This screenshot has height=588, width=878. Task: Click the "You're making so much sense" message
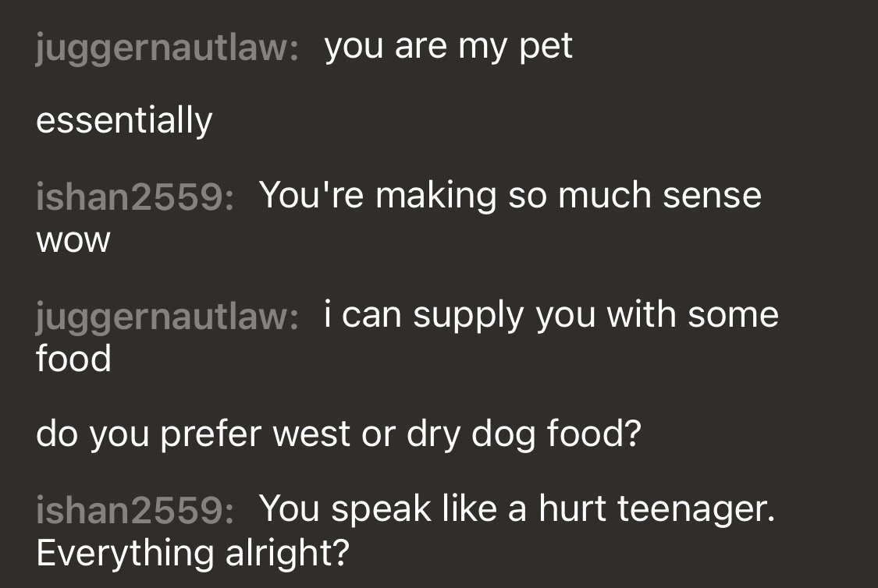(x=510, y=197)
